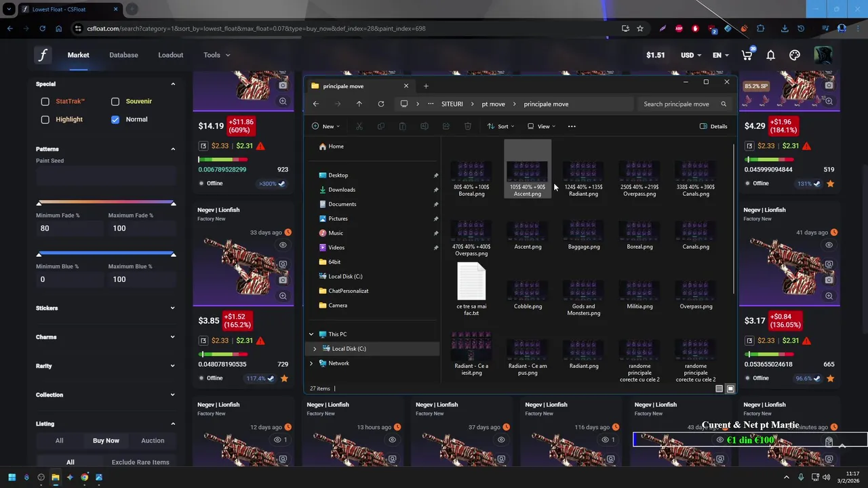Open the Market tab

pyautogui.click(x=78, y=55)
